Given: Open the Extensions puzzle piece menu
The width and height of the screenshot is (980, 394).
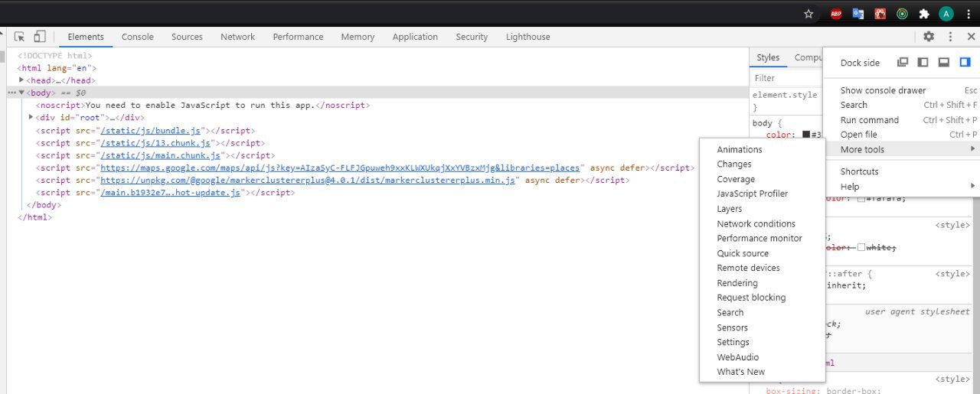Looking at the screenshot, I should click(x=924, y=13).
